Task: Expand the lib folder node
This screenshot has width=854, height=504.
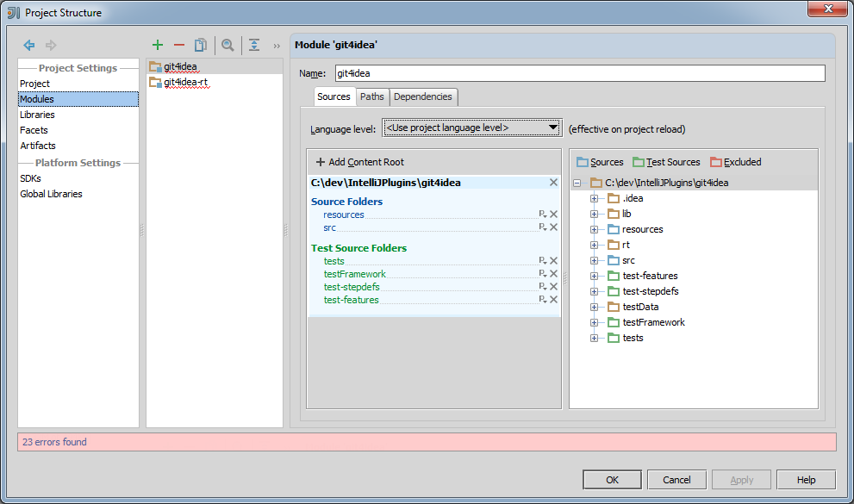Action: coord(595,214)
